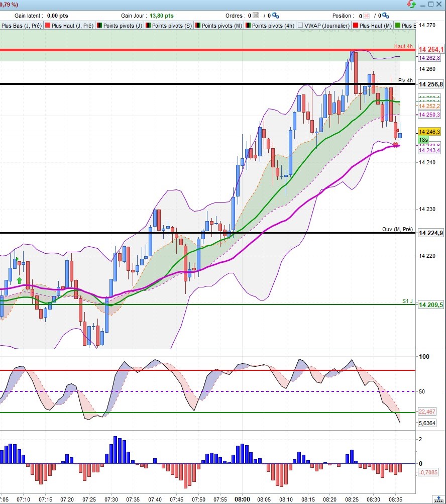Viewport: 446px width, 504px height.
Task: Open the Plus Bas (J, Pré) indicator tab
Action: pyautogui.click(x=21, y=26)
